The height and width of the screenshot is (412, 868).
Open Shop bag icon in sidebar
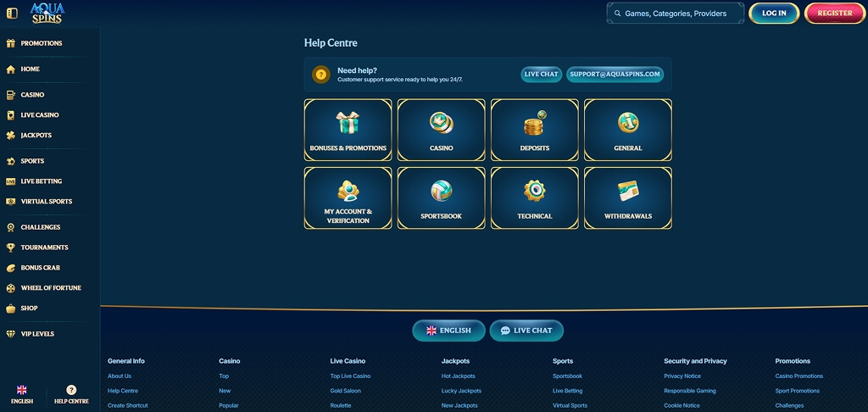pyautogui.click(x=10, y=308)
